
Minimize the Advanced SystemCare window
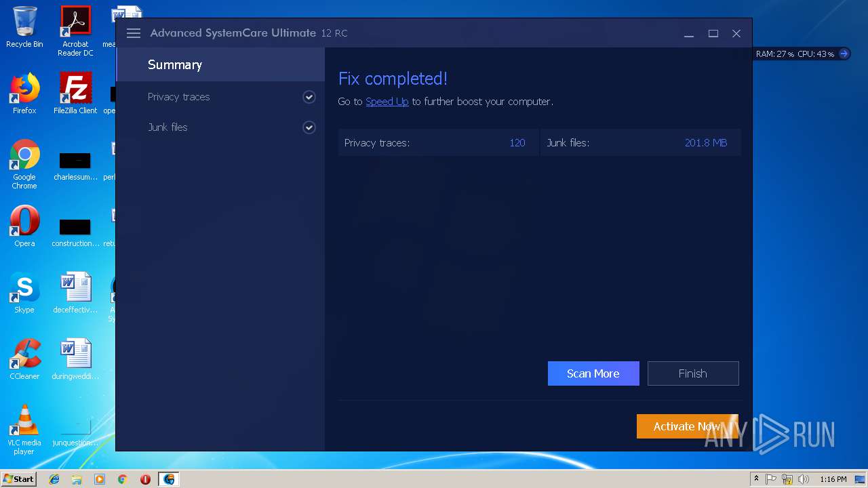pos(689,33)
